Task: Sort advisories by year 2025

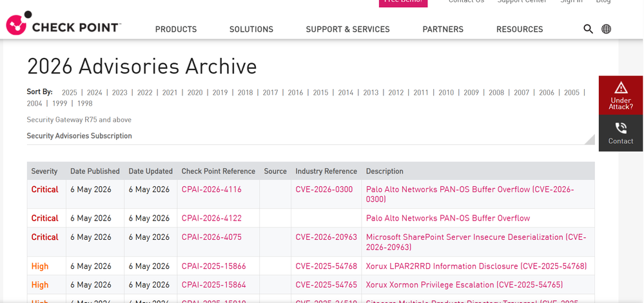Action: [70, 93]
